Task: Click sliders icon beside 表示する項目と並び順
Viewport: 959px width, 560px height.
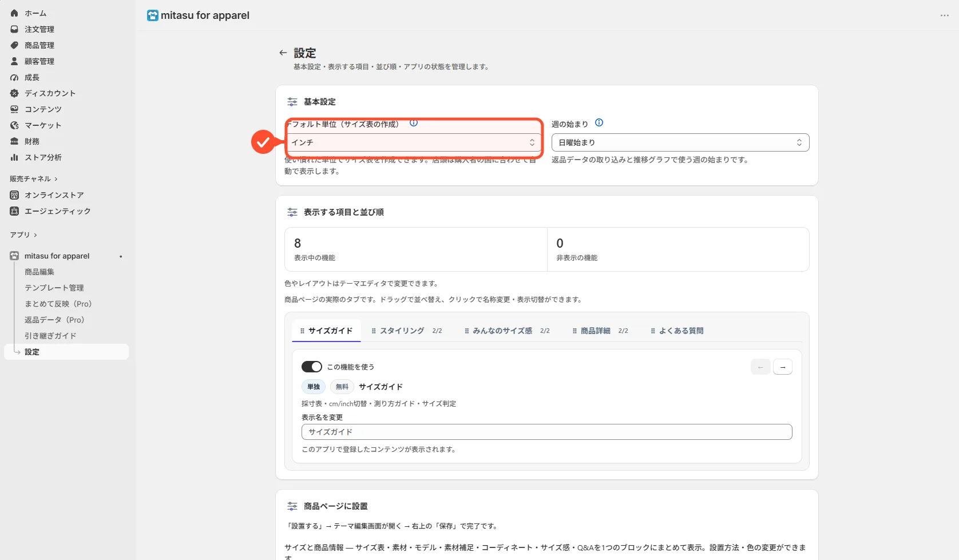Action: (x=292, y=212)
